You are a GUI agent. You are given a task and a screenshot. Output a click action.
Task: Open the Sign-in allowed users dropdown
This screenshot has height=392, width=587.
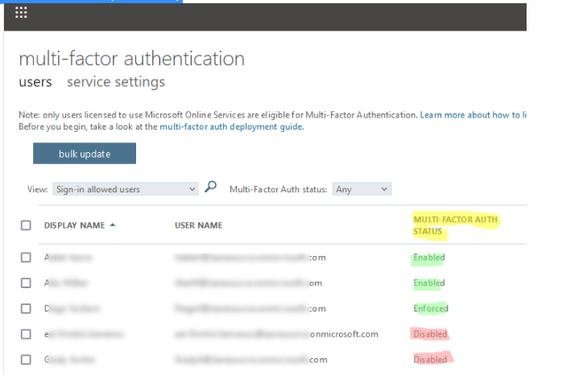(x=126, y=189)
